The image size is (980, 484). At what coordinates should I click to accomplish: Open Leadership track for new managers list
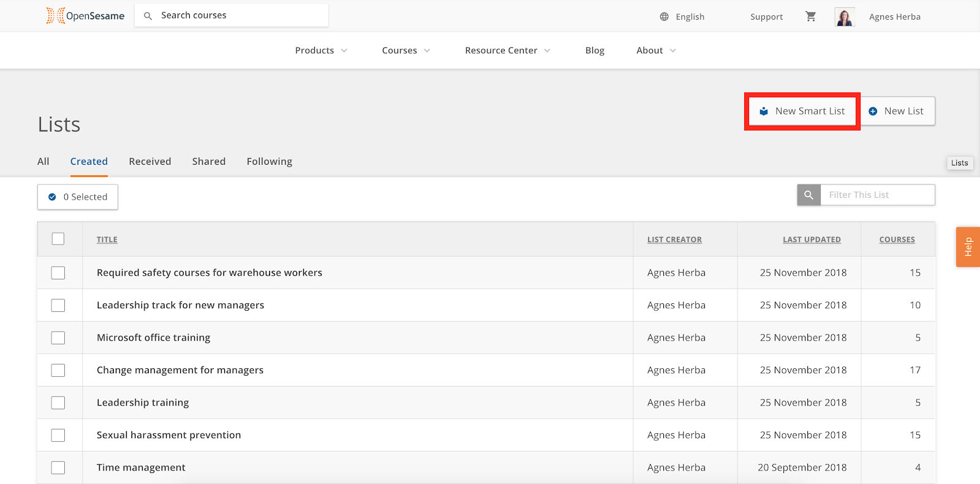[180, 305]
